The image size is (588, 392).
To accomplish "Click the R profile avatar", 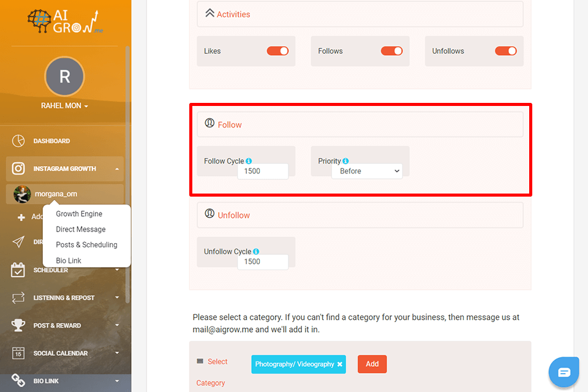I will click(x=64, y=77).
